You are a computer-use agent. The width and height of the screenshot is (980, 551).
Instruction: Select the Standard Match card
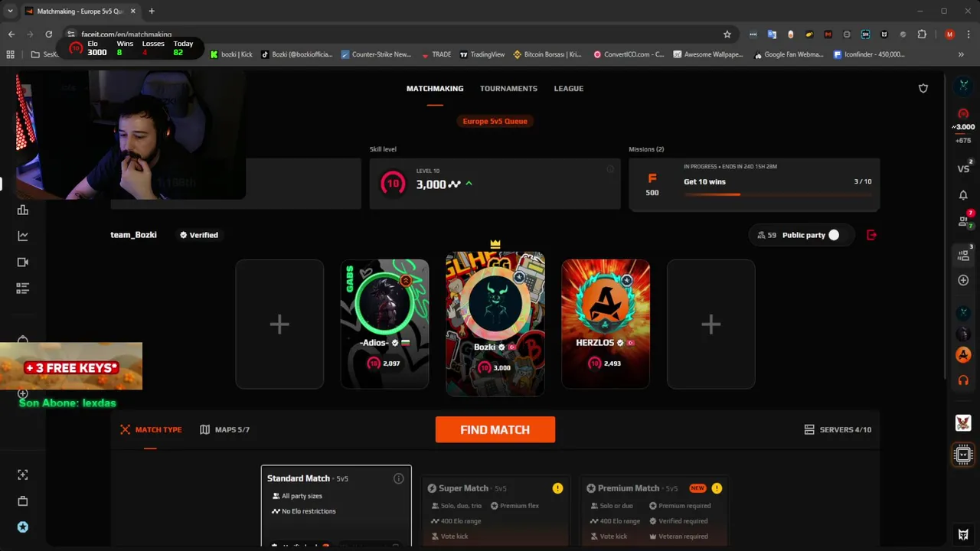[336, 506]
